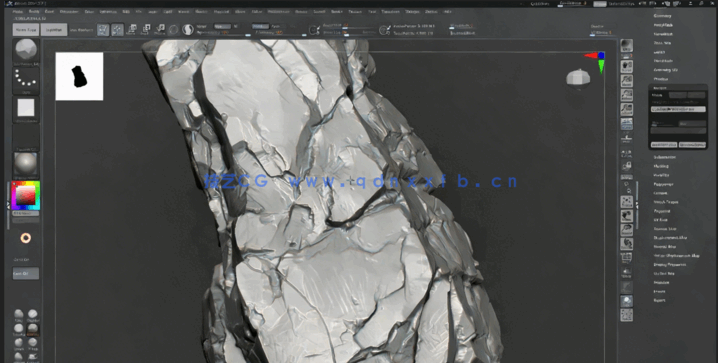Click the Frame mesh icon on right shelf
This screenshot has height=363, width=718.
point(626,201)
